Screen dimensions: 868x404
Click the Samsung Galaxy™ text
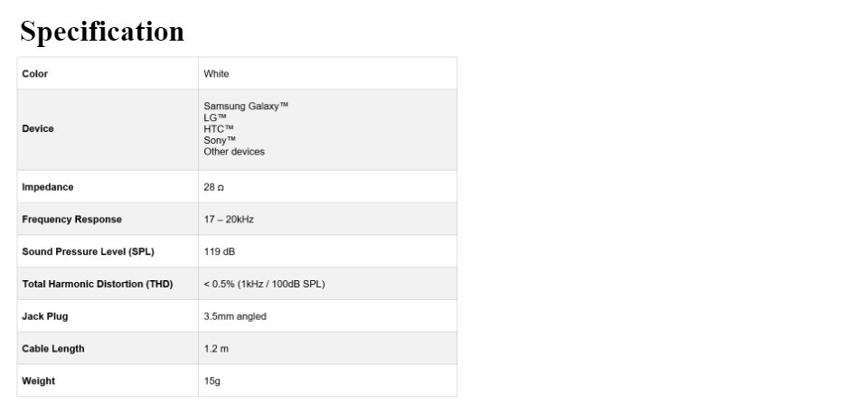pyautogui.click(x=246, y=106)
